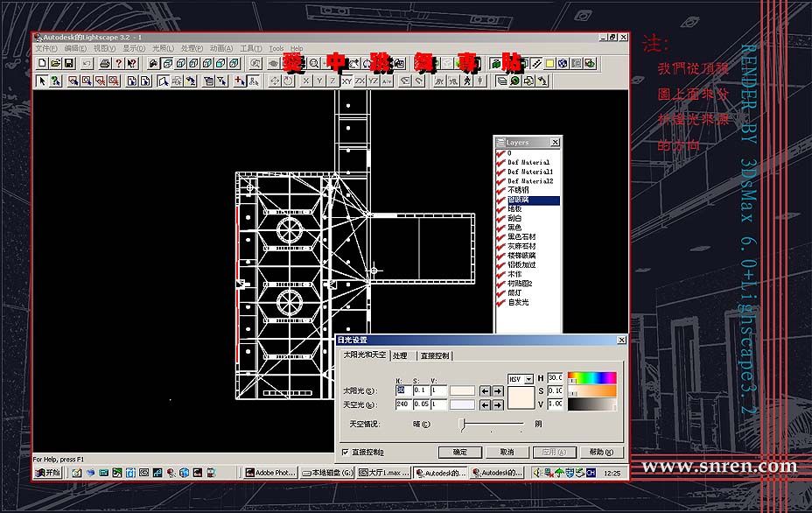Open the HSV color model dropdown
Image resolution: width=812 pixels, height=513 pixels.
click(528, 379)
